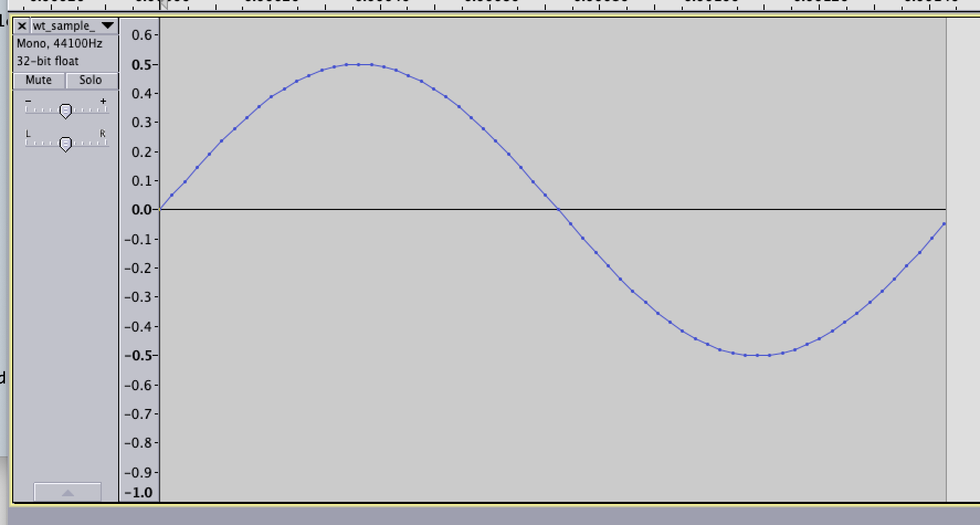
Task: Click the playback cursor marker on the timeline
Action: coord(164,6)
